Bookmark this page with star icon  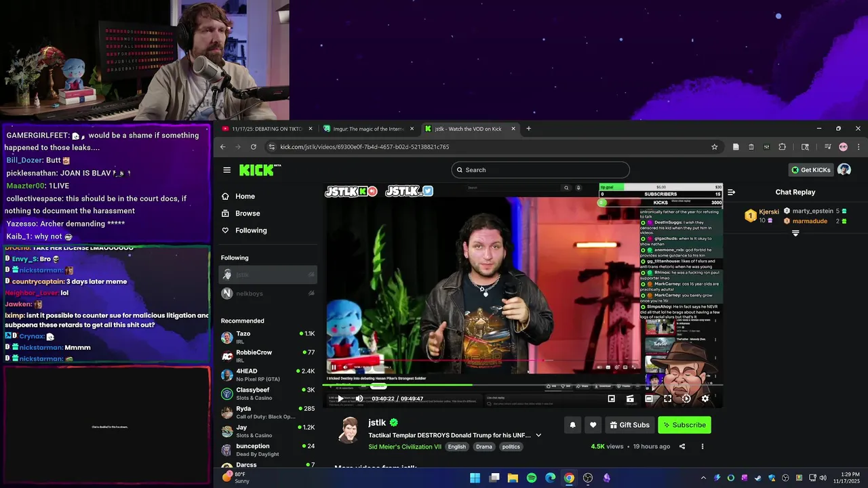click(x=714, y=147)
